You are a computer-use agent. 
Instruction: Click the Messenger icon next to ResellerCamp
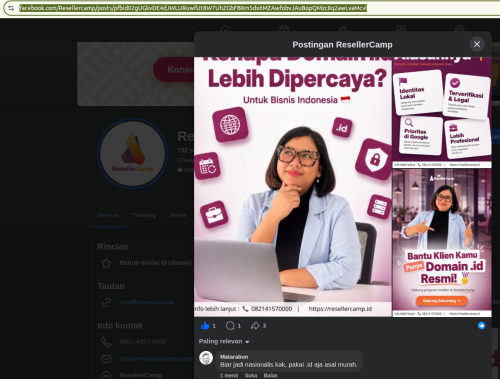tap(106, 375)
